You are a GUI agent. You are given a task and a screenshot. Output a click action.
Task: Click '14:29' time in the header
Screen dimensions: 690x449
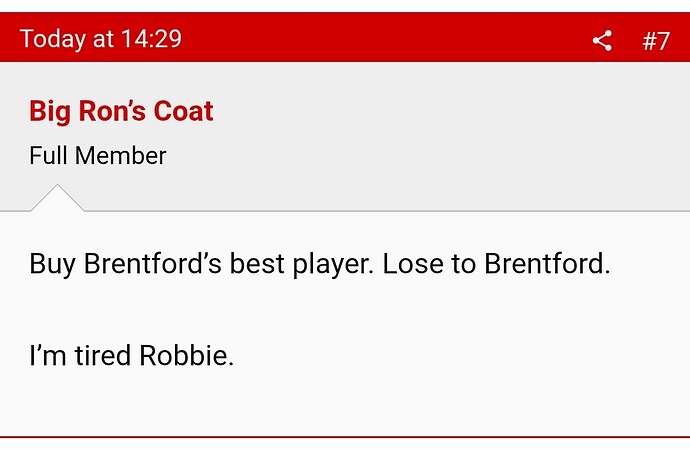pos(151,39)
